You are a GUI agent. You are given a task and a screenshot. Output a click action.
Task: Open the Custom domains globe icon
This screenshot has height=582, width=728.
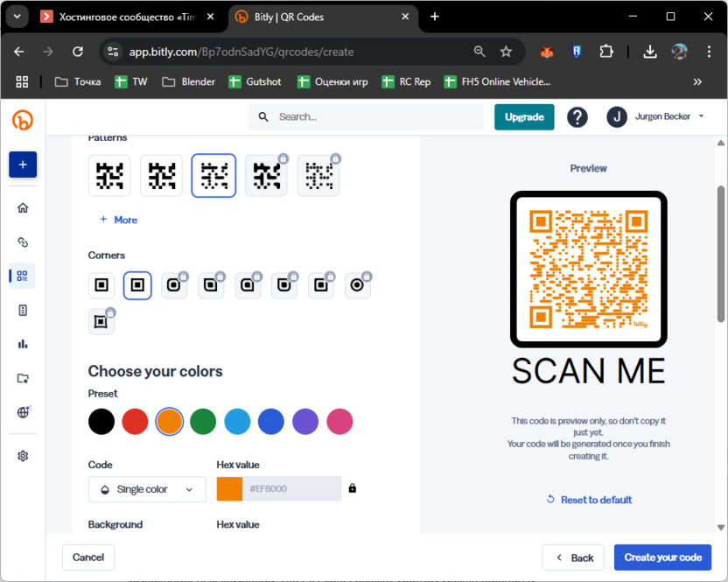point(23,411)
